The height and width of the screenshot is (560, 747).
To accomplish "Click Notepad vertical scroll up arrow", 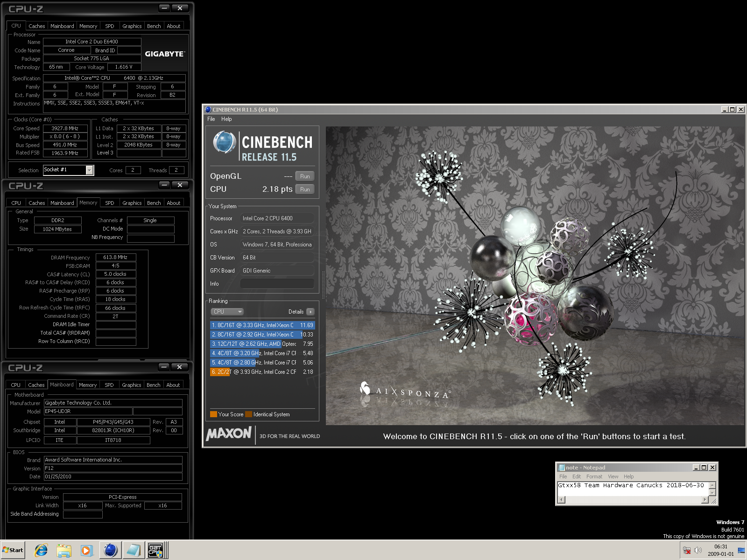I will (712, 485).
